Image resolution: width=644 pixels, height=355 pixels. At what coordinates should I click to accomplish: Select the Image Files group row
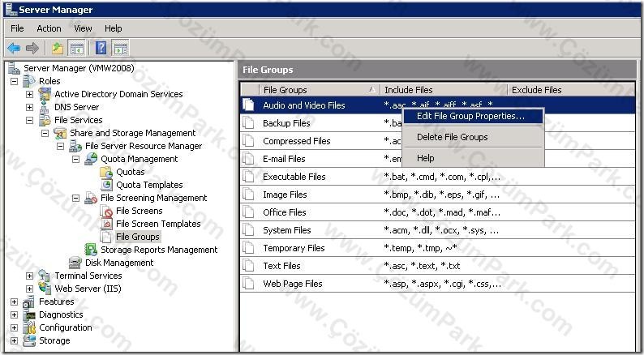click(x=437, y=195)
